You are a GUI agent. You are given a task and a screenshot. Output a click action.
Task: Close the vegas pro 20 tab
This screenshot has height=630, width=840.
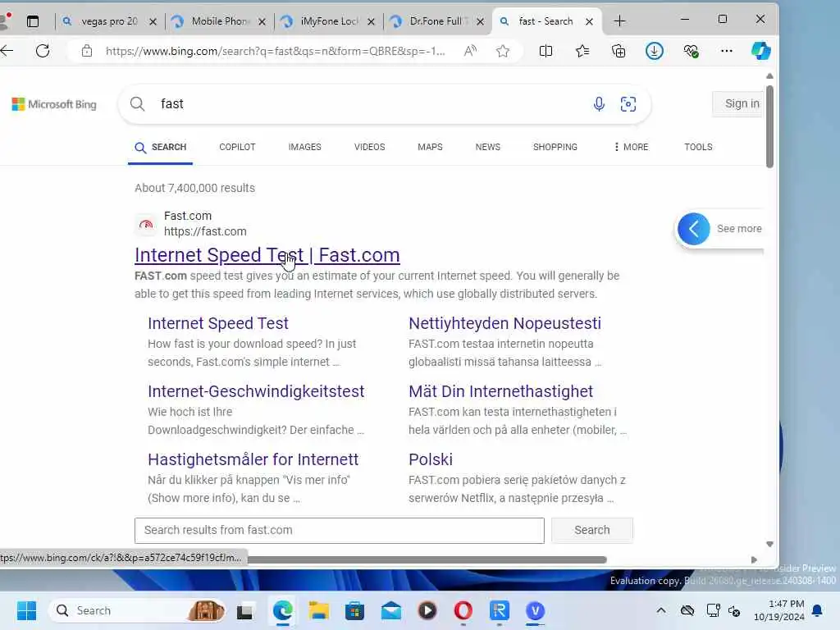153,21
